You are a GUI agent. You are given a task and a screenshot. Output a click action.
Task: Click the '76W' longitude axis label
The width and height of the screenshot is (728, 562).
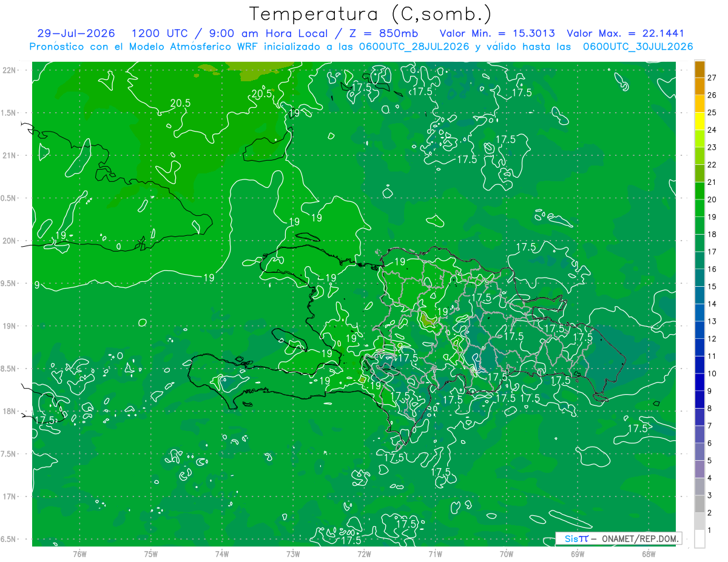(79, 554)
